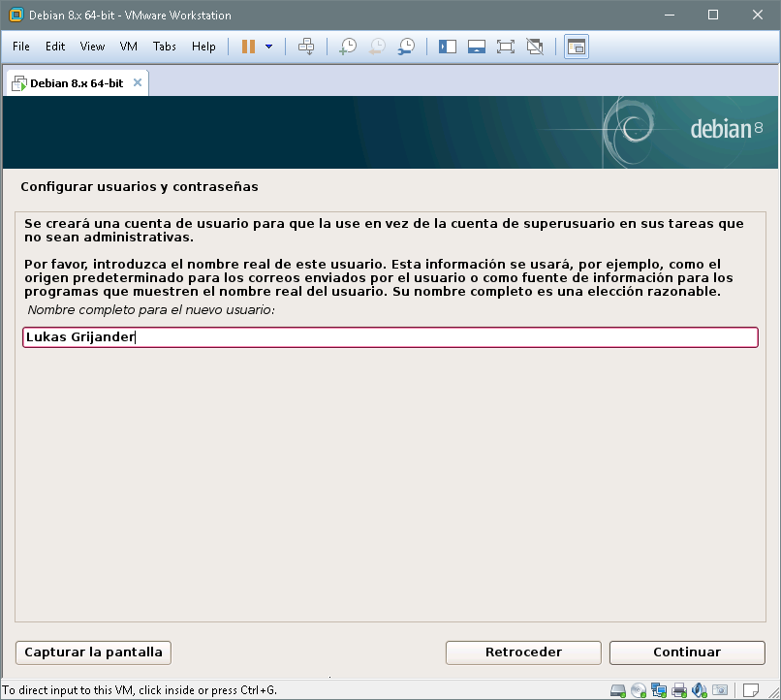
Task: Click the CD/DVD drive status icon
Action: (x=639, y=690)
